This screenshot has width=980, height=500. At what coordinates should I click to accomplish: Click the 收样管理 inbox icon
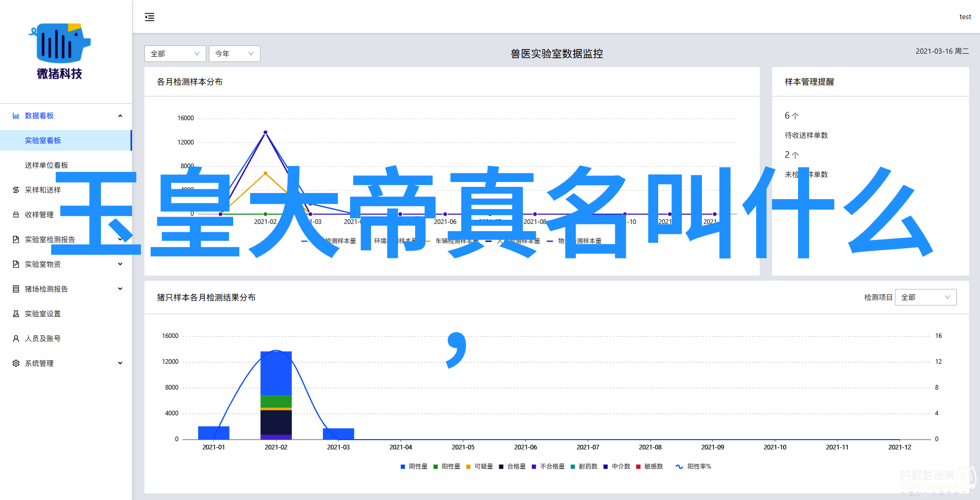click(16, 215)
